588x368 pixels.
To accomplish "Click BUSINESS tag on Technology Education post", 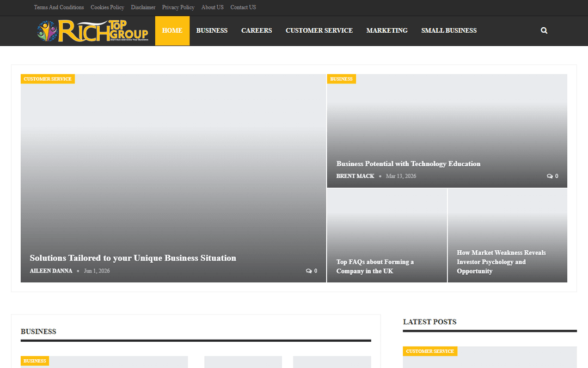I will point(341,79).
